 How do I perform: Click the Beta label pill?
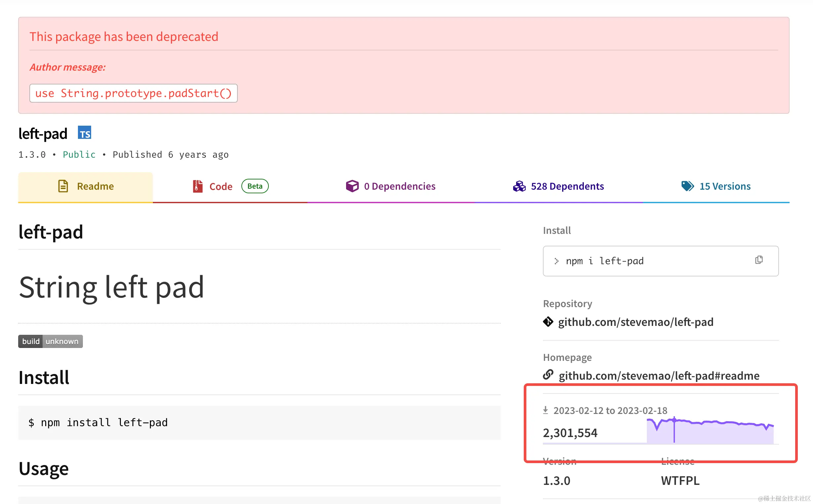tap(255, 186)
